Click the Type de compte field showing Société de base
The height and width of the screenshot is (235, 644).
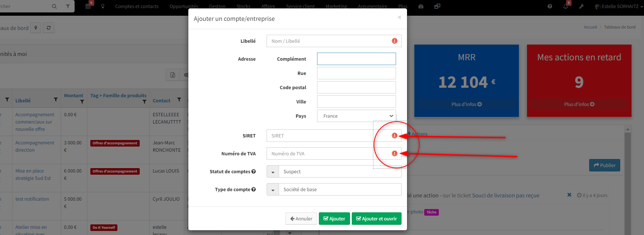click(x=340, y=189)
